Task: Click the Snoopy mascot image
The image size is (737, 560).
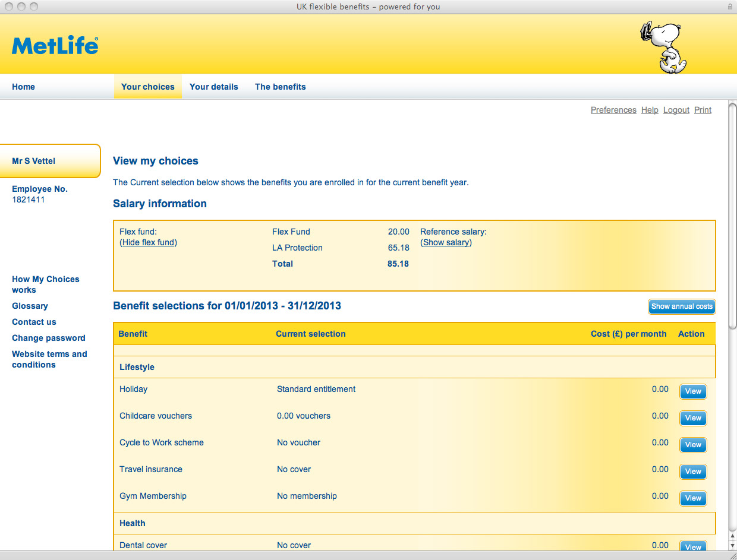Action: pos(663,47)
